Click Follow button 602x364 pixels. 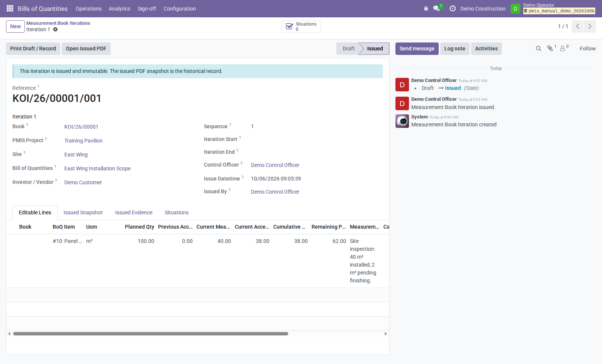587,49
